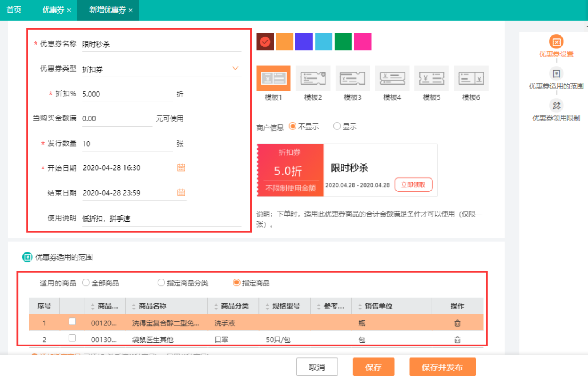This screenshot has width=588, height=378.
Task: Click the 取消 button
Action: tap(317, 367)
